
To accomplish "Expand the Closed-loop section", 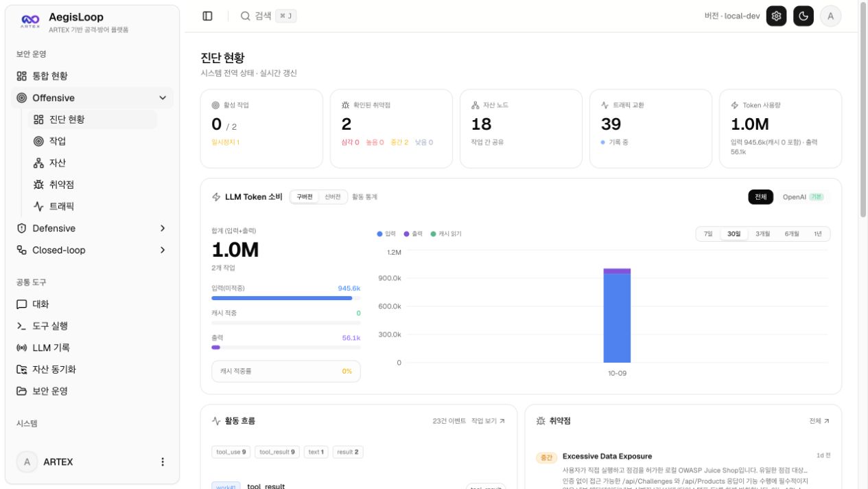I will [163, 250].
